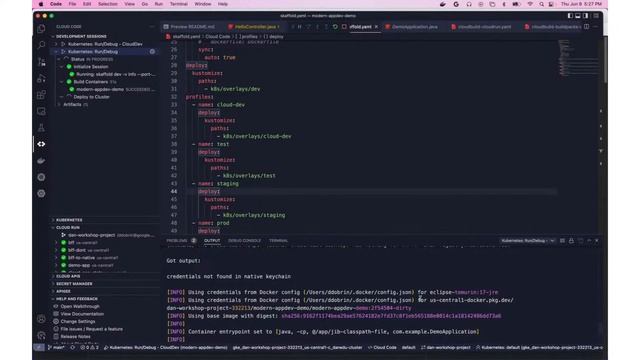Screen dimensions: 640x360
Task: Toggle secondary side bar layout button
Action: 586,16
